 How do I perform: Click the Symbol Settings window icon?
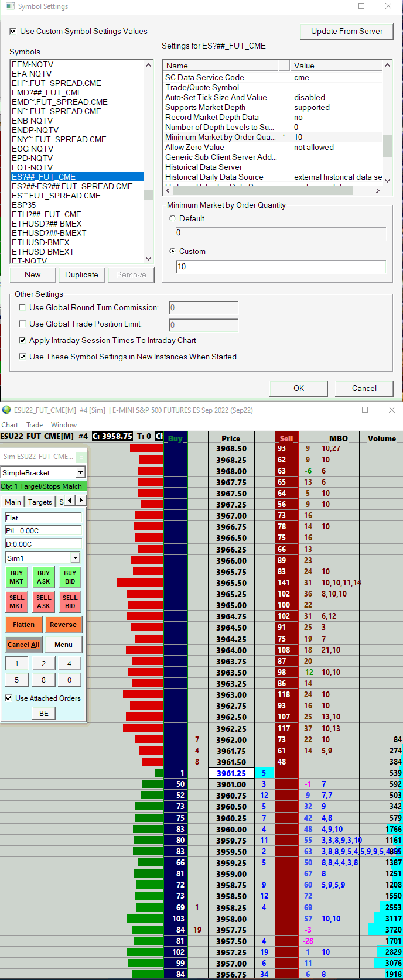coord(10,6)
